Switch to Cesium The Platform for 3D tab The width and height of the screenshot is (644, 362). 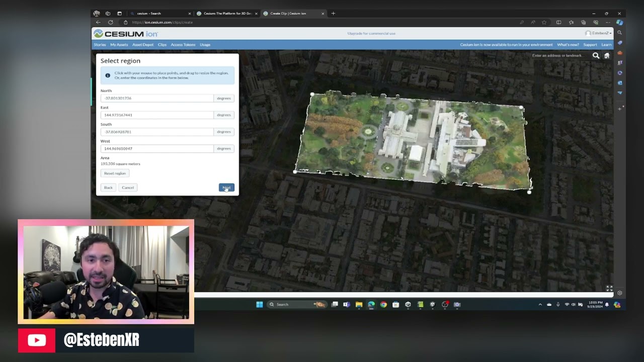[x=226, y=14]
